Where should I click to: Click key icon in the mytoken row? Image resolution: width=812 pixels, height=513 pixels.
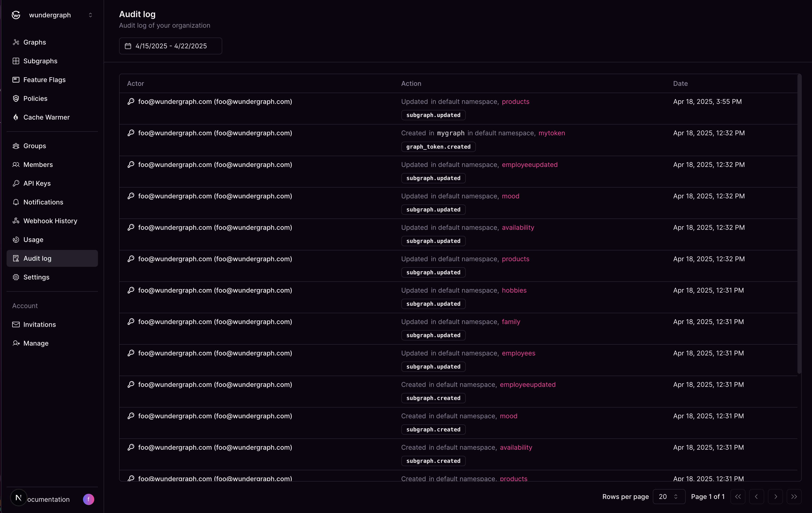(131, 133)
